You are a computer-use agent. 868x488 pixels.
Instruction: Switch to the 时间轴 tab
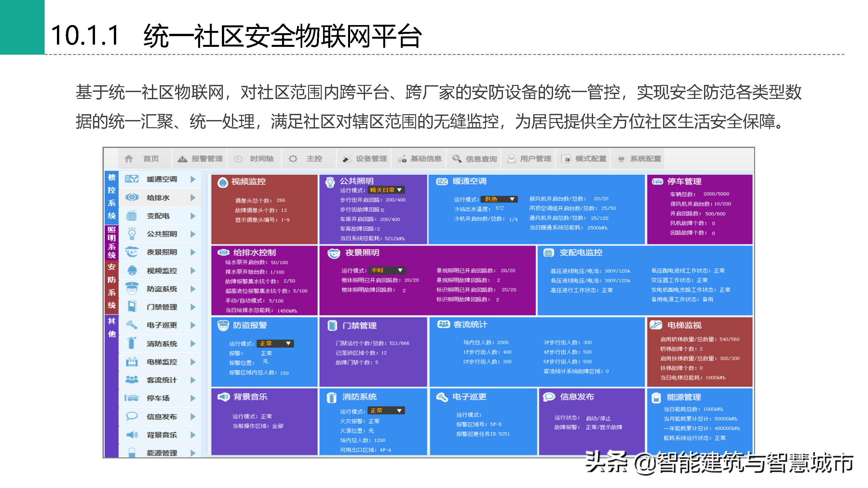tap(254, 158)
